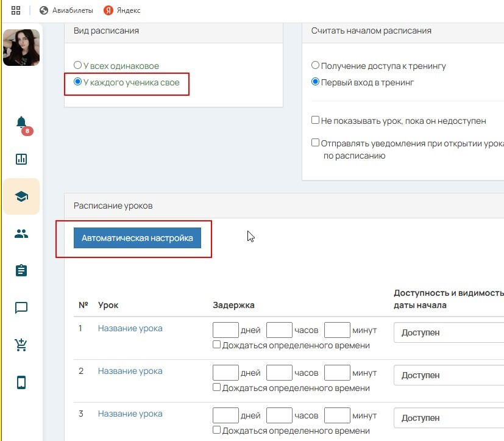Select 'У всех одинаковое' radio option
Viewport: 504px width, 441px height.
[x=77, y=65]
